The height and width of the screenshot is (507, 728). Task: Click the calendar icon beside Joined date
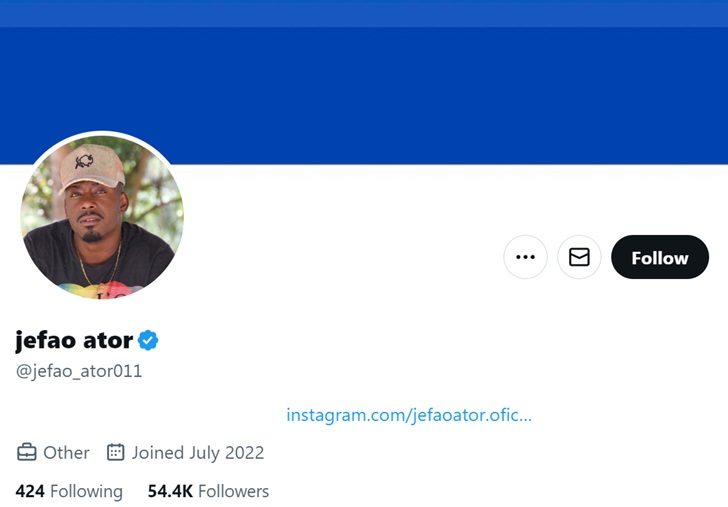point(115,452)
